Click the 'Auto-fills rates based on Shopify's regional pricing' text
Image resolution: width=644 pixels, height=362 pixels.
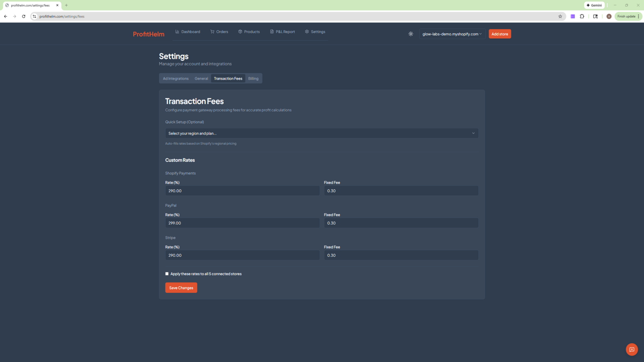201,144
